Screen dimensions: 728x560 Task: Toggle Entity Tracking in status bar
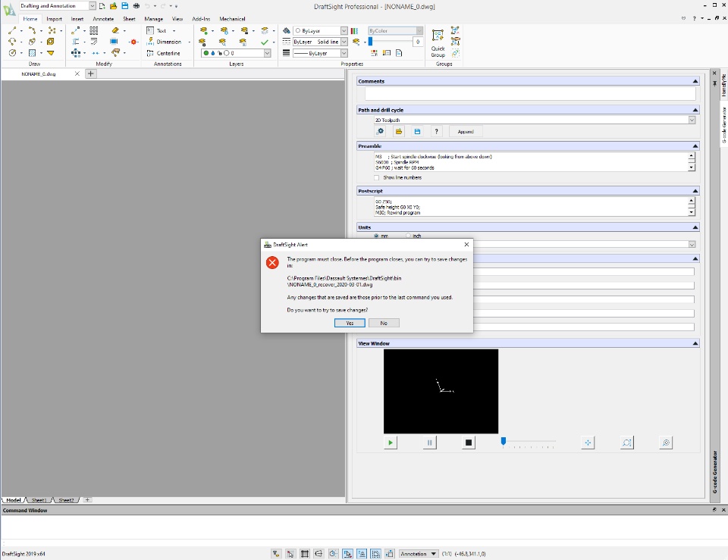[x=362, y=553]
